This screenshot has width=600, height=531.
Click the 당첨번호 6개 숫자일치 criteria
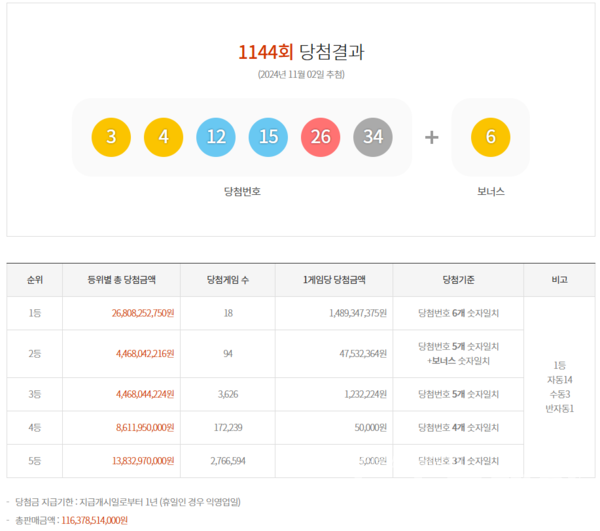[x=458, y=313]
